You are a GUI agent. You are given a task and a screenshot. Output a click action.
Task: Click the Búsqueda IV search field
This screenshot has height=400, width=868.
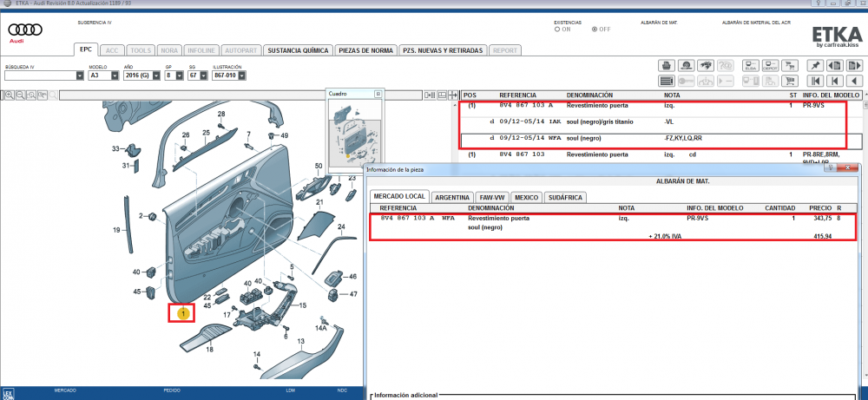pyautogui.click(x=42, y=75)
